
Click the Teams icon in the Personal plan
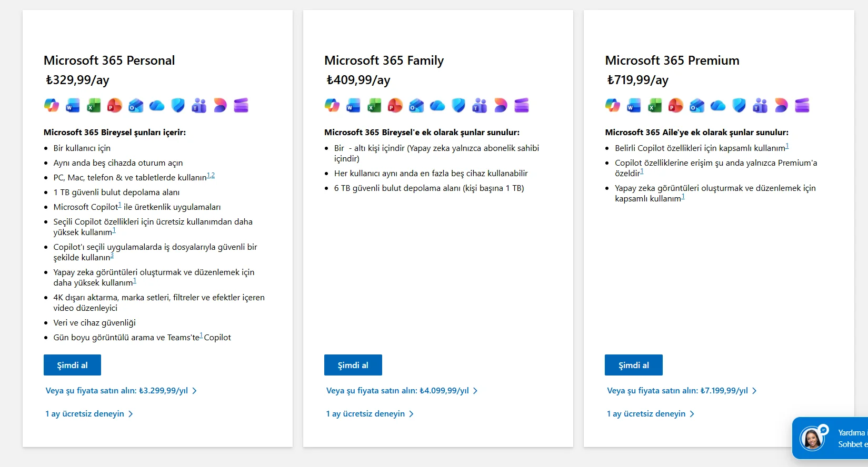tap(199, 105)
